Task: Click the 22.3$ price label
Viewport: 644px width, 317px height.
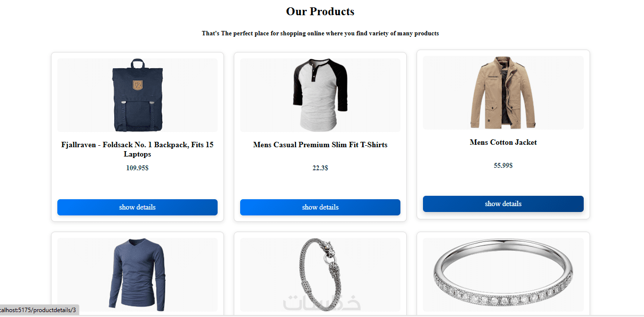Action: click(320, 168)
